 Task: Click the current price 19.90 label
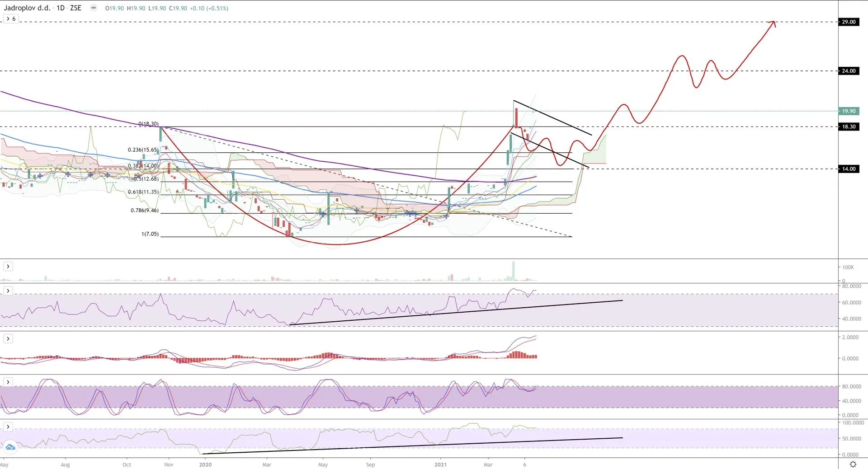848,111
